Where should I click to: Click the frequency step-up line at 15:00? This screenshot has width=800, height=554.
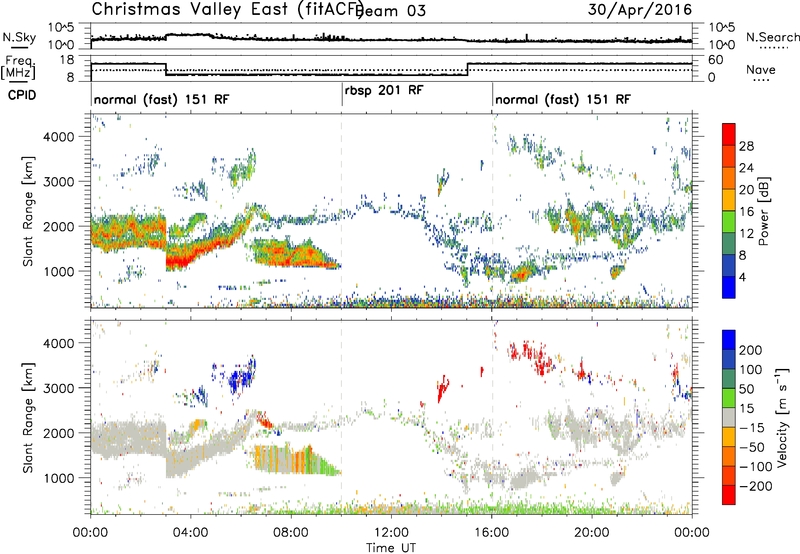coord(467,69)
